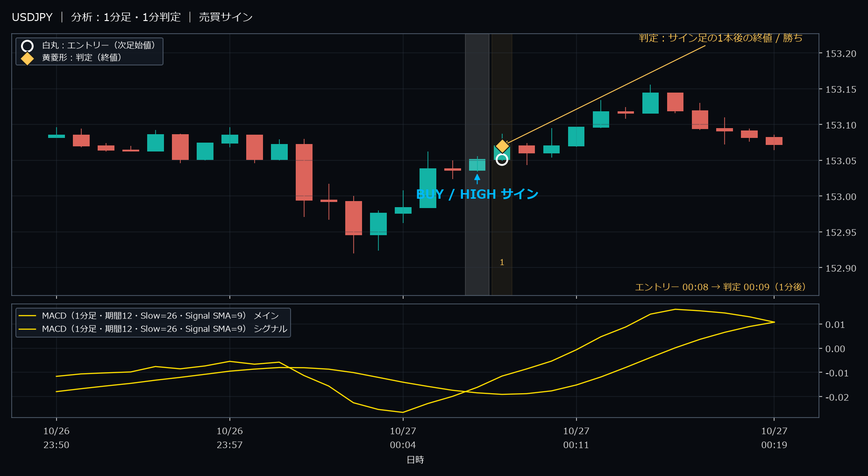Image resolution: width=868 pixels, height=476 pixels.
Task: Click the yellow diamond judgment marker on chart
Action: point(502,146)
